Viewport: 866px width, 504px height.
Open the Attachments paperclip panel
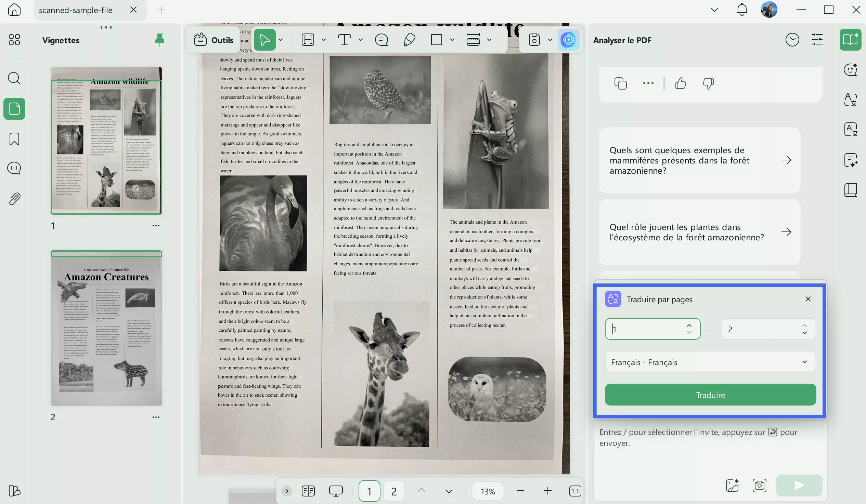[x=14, y=198]
